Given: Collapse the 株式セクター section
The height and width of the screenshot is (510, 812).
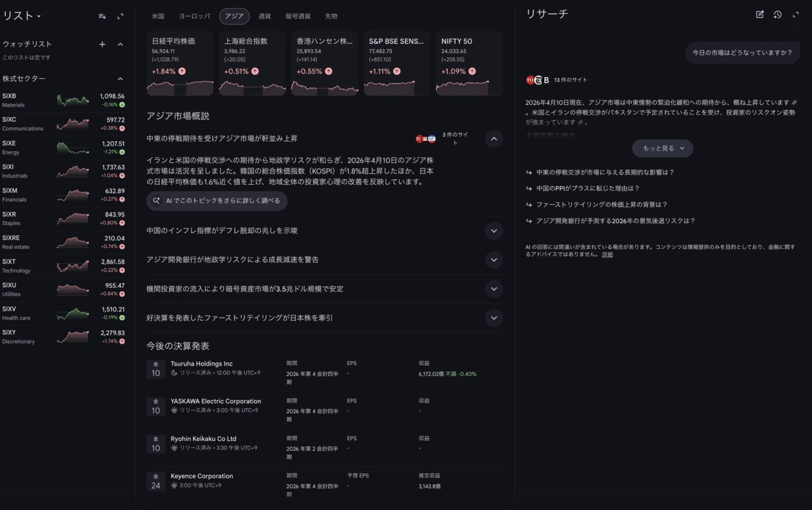Looking at the screenshot, I should 121,79.
